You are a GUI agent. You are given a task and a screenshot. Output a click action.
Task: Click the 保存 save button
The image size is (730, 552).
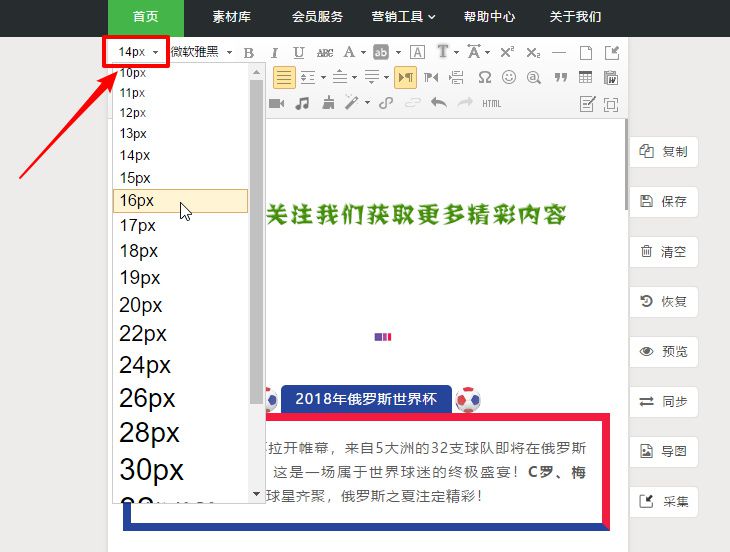click(x=664, y=202)
